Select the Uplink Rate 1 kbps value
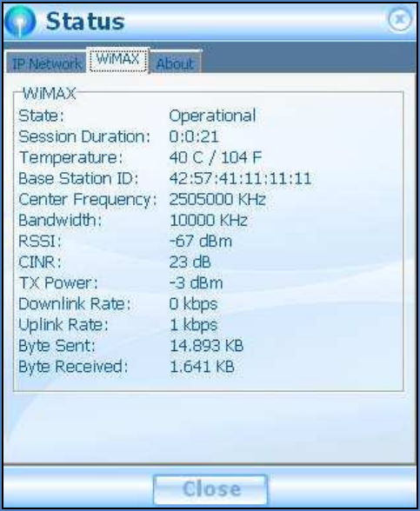 194,325
